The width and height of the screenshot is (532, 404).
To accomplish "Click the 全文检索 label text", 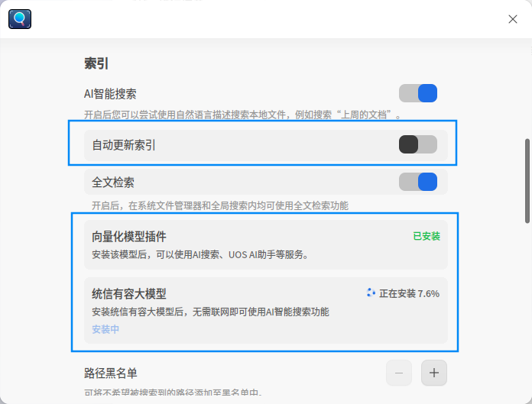I will (113, 183).
